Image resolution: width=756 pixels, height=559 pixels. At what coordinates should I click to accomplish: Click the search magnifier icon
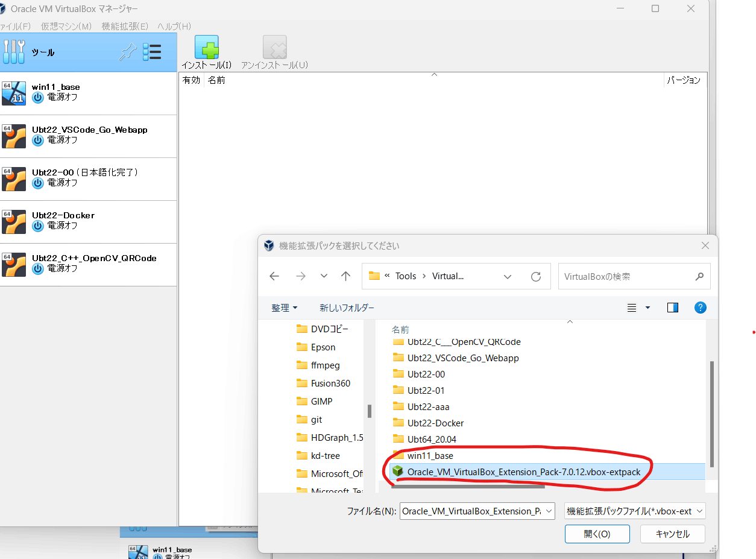click(699, 277)
